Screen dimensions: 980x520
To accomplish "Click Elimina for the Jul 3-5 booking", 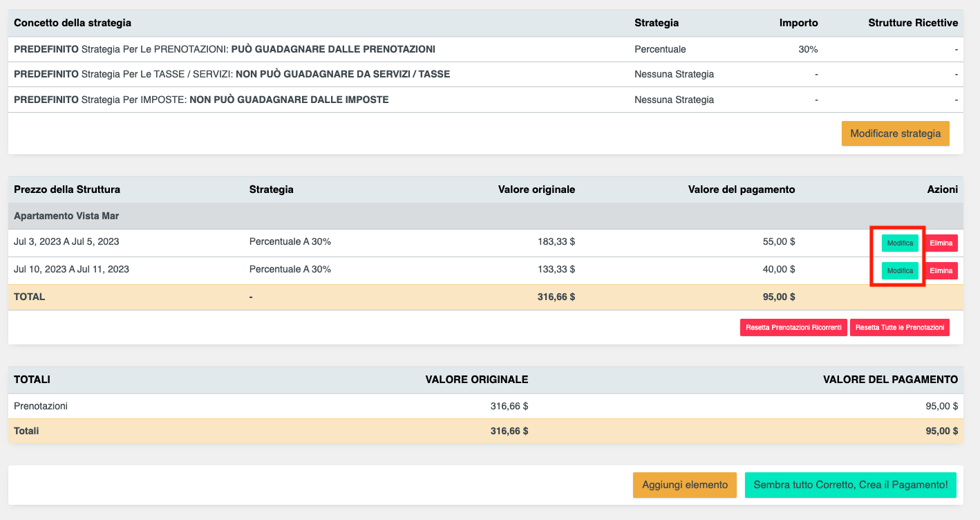I will click(x=941, y=243).
